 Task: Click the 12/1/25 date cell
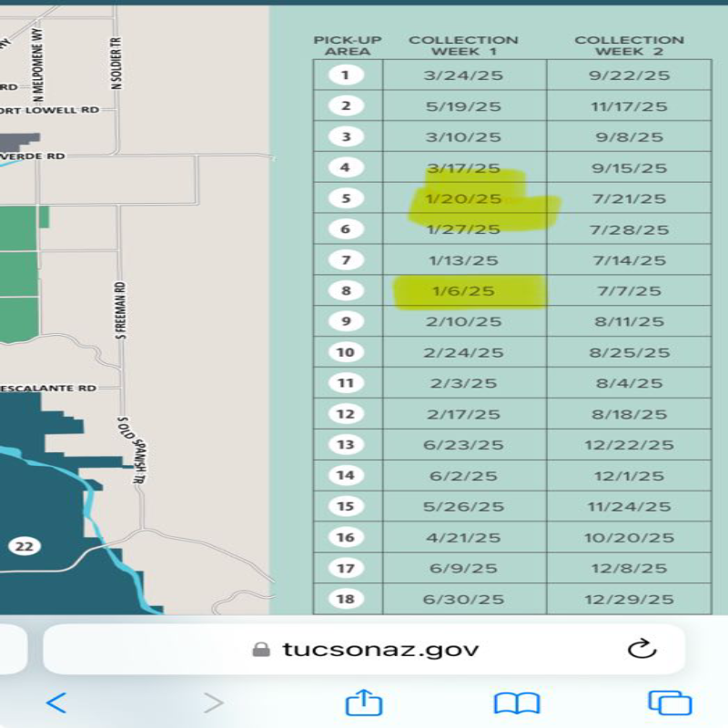click(629, 476)
